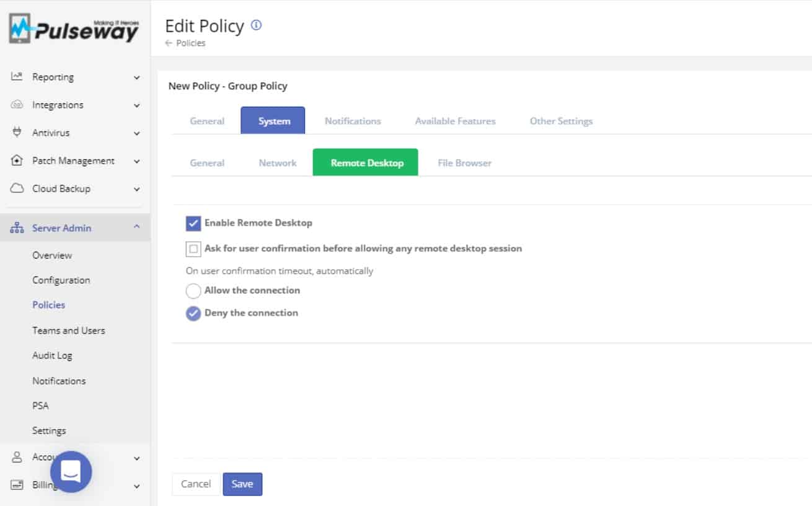The image size is (812, 506).
Task: Open the Available Features tab
Action: 456,121
